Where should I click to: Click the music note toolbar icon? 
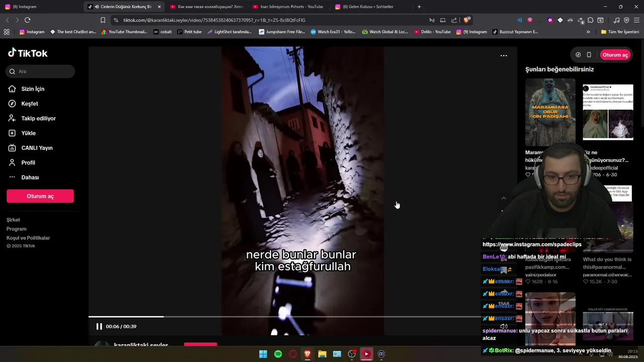pos(616,20)
